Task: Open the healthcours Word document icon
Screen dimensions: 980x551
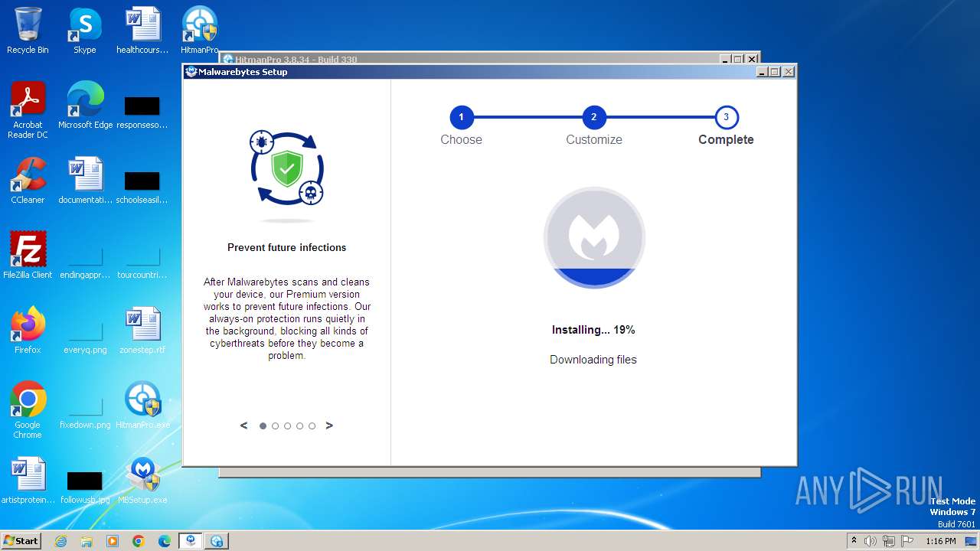Action: pyautogui.click(x=142, y=31)
